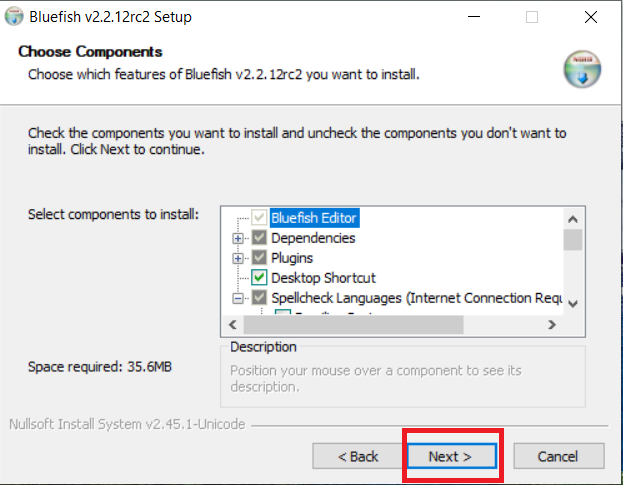Image resolution: width=623 pixels, height=485 pixels.
Task: Select the Bluefish Editor tree item
Action: click(314, 218)
